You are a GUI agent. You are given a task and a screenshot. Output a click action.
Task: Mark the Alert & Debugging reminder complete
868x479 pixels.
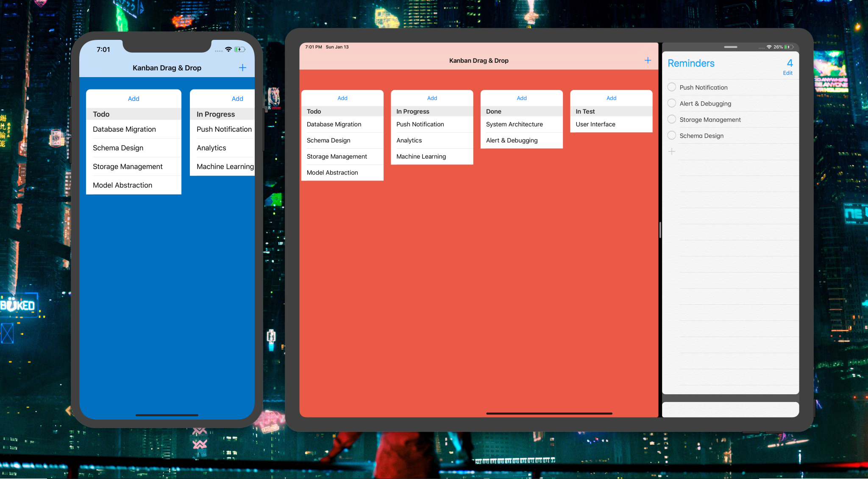click(x=672, y=103)
